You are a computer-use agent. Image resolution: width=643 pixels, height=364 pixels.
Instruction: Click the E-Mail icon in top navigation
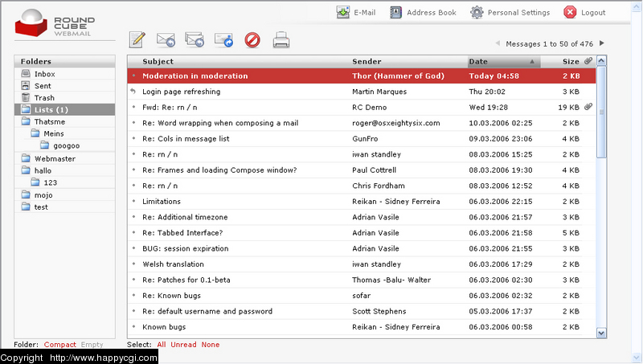(343, 12)
